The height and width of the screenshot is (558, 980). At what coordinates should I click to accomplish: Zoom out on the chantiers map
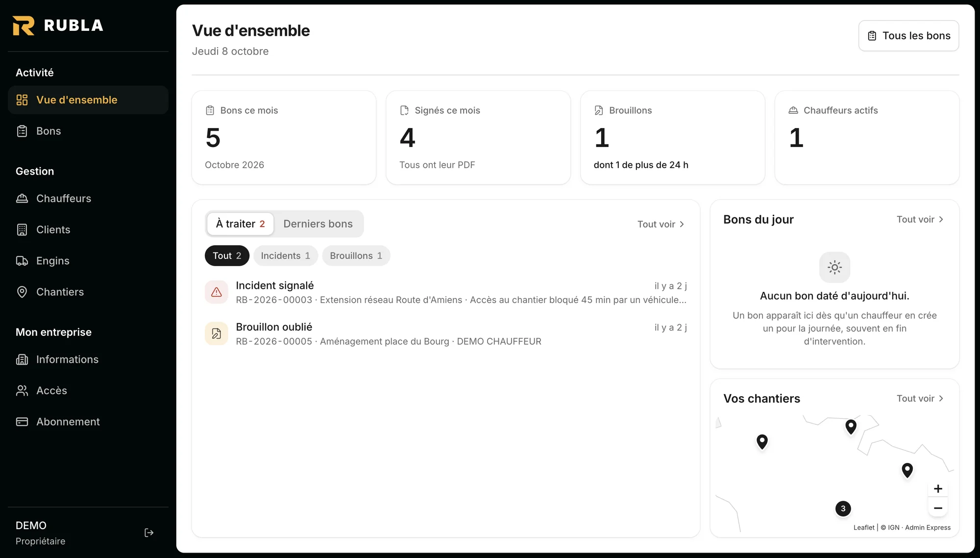[x=938, y=508]
